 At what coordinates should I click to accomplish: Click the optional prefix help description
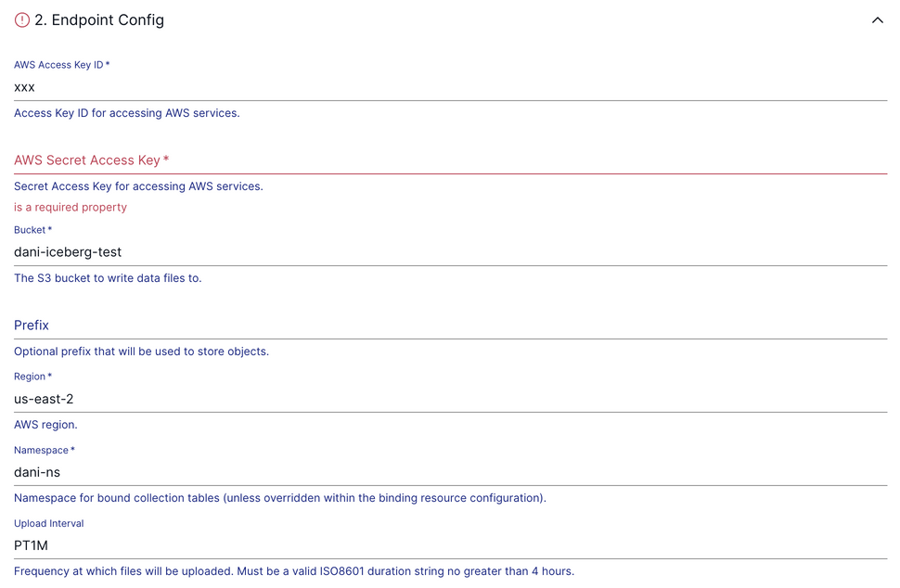point(141,352)
